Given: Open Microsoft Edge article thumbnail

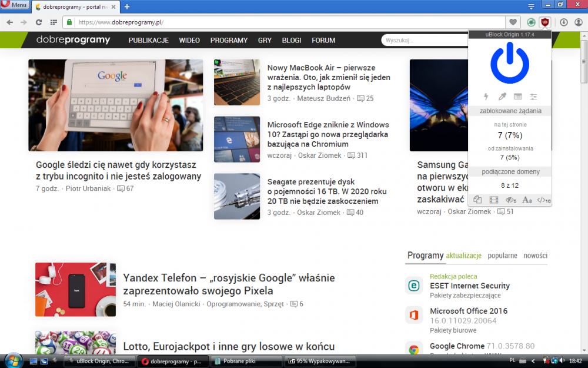Looking at the screenshot, I should tap(236, 140).
